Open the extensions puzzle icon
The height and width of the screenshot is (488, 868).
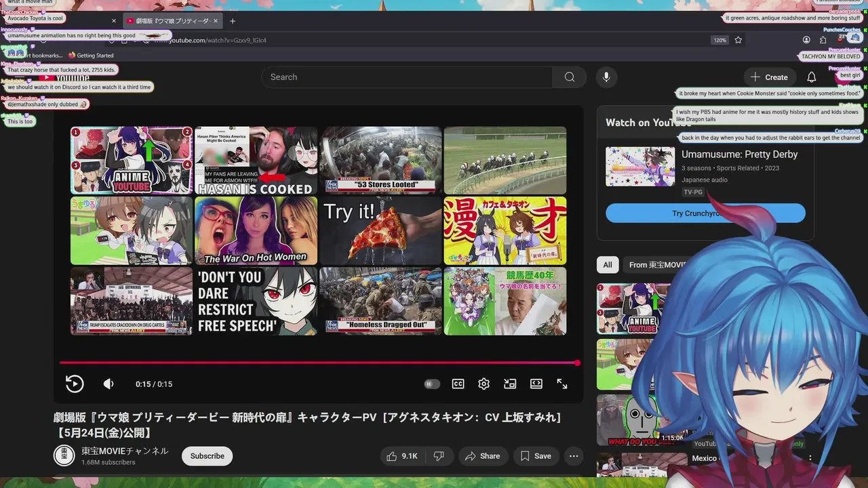click(823, 40)
